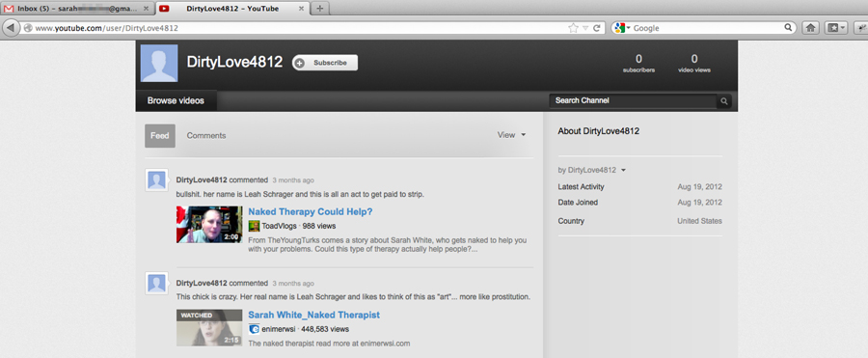
Task: Expand the 'by DirtyLove4812' dropdown arrow
Action: point(623,170)
